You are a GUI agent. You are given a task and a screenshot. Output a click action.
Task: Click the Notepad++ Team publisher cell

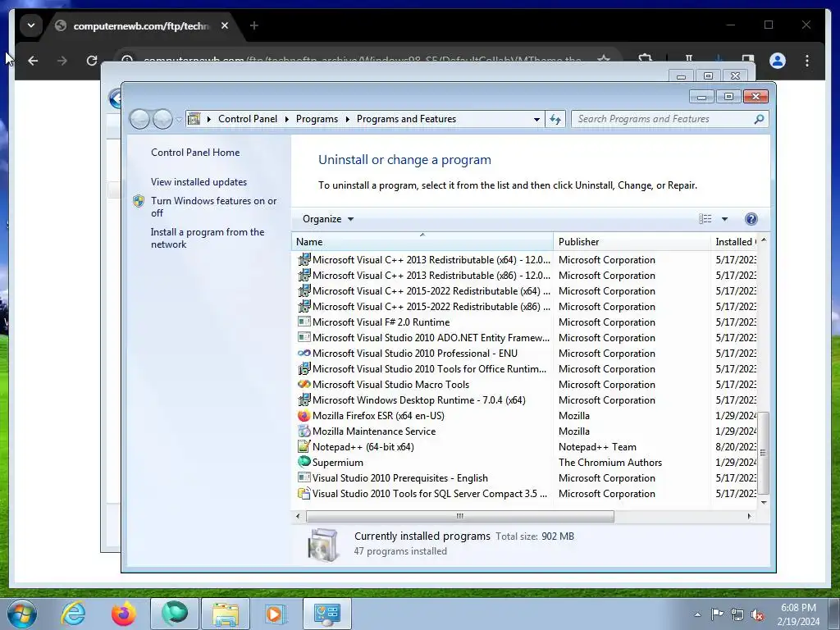pos(597,446)
